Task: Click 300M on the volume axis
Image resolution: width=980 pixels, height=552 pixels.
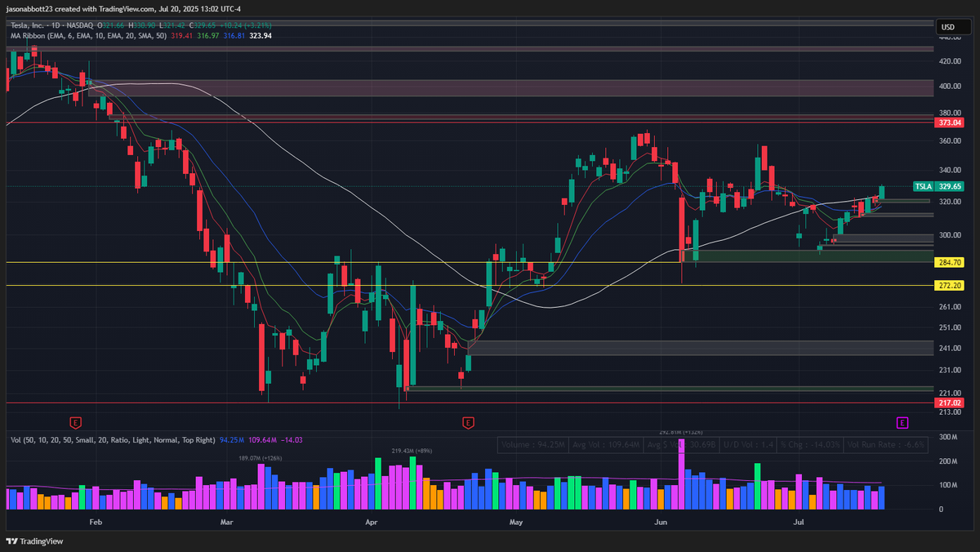Action: coord(947,438)
